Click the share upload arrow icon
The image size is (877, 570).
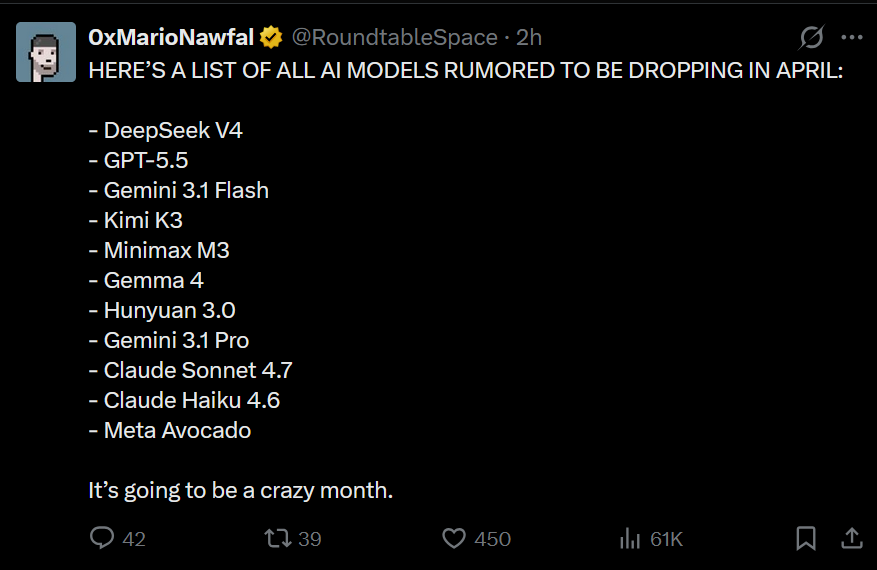(851, 539)
